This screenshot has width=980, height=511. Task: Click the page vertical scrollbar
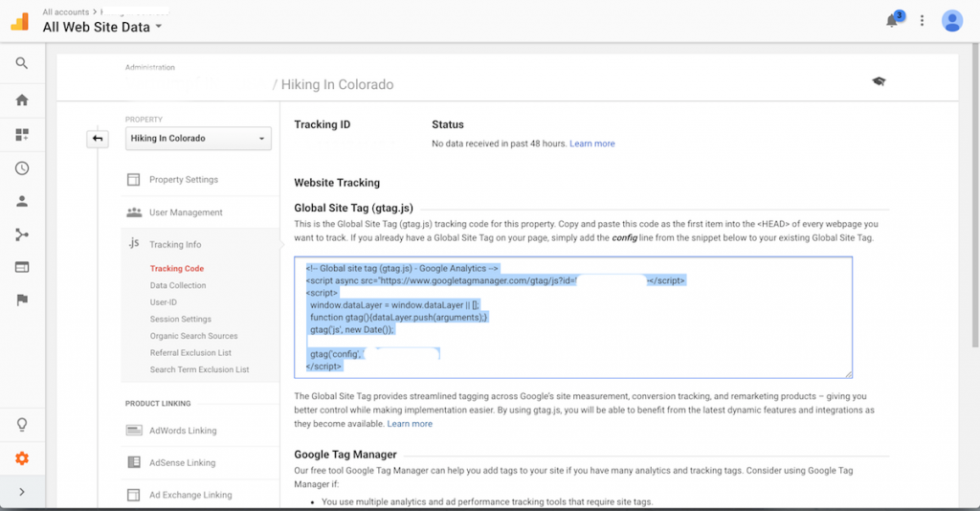[x=975, y=193]
